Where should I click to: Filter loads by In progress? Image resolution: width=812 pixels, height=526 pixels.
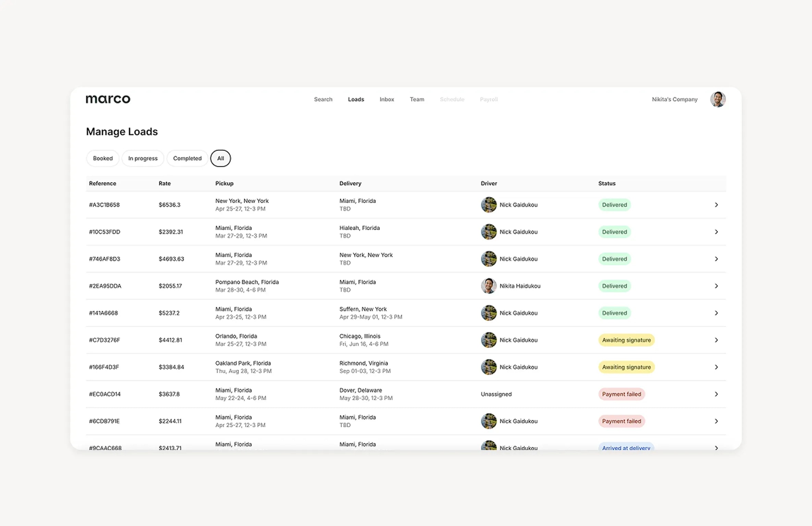click(143, 158)
